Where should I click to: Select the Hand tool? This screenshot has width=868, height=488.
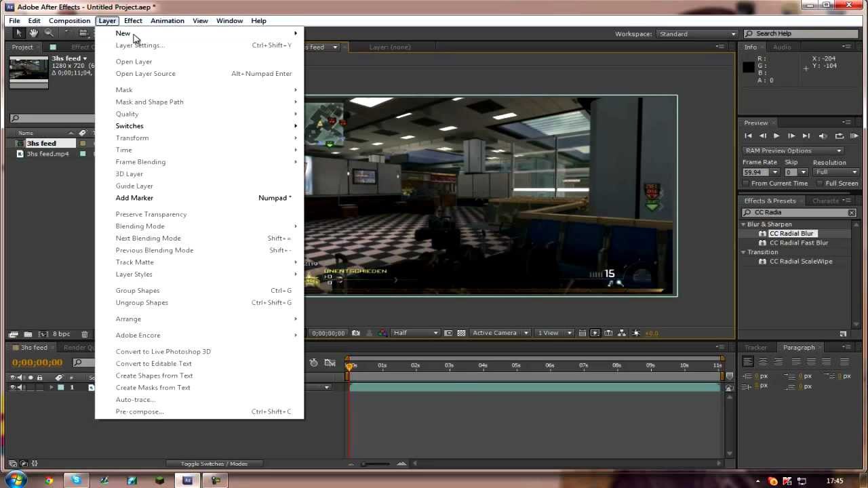pos(33,33)
